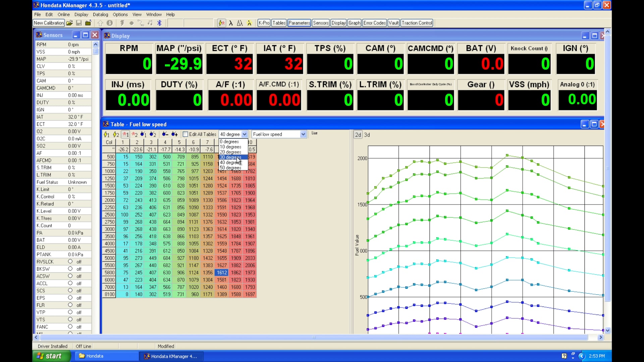The height and width of the screenshot is (362, 644).
Task: Toggle the FANC sensor radio button
Action: (x=70, y=327)
